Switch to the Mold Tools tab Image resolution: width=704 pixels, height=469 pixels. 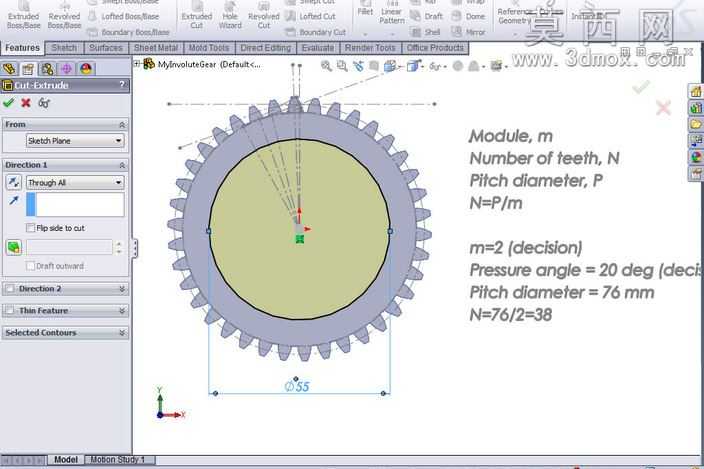click(x=209, y=48)
